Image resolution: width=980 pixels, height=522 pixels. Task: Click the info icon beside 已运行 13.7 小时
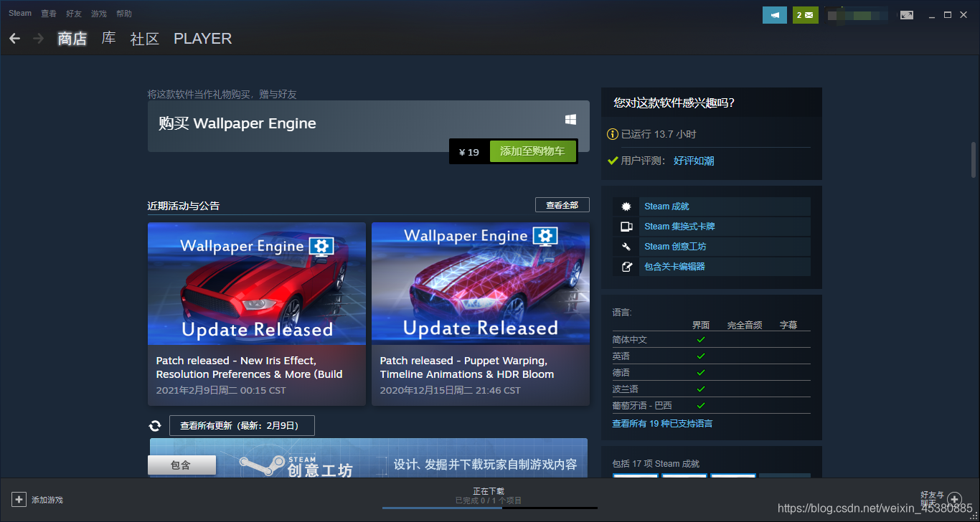pyautogui.click(x=612, y=134)
